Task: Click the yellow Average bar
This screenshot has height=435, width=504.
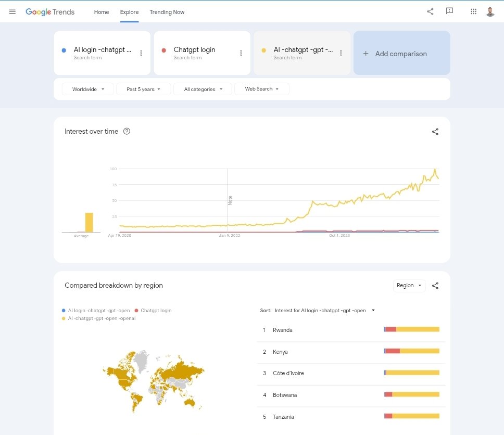Action: pyautogui.click(x=89, y=222)
